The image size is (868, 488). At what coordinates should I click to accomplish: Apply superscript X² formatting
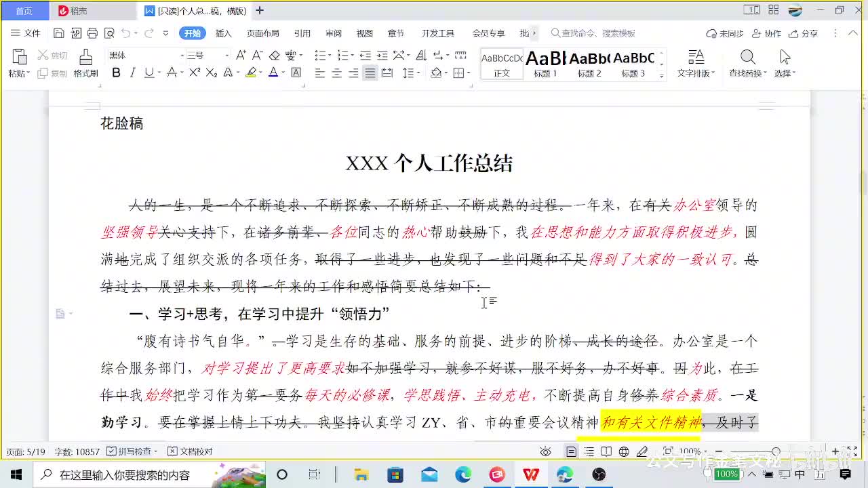pyautogui.click(x=195, y=73)
